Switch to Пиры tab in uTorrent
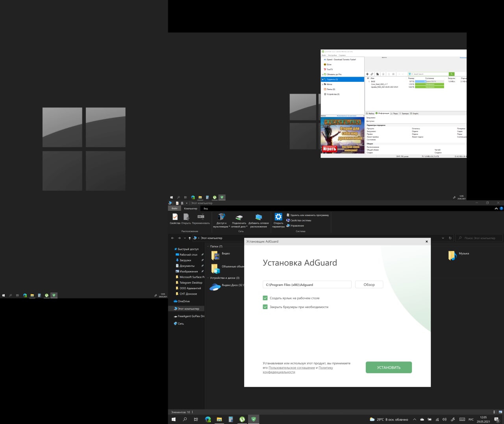Viewport: 504px width, 424px height. click(x=394, y=113)
